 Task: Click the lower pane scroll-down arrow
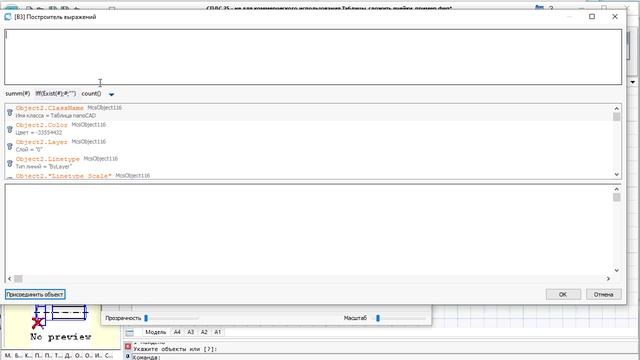[617, 270]
